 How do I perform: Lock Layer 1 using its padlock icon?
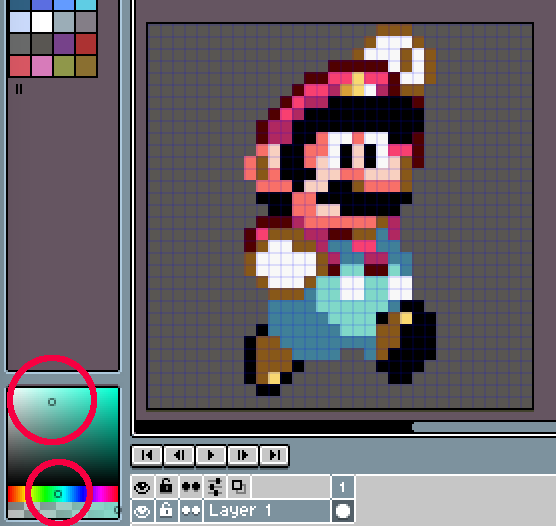click(166, 511)
